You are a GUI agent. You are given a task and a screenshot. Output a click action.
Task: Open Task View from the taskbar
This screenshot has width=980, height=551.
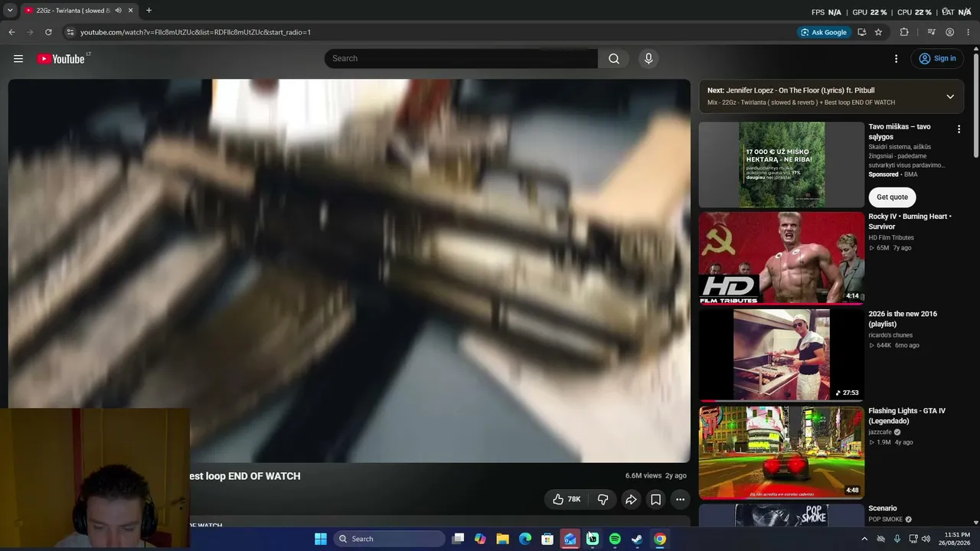pyautogui.click(x=458, y=539)
